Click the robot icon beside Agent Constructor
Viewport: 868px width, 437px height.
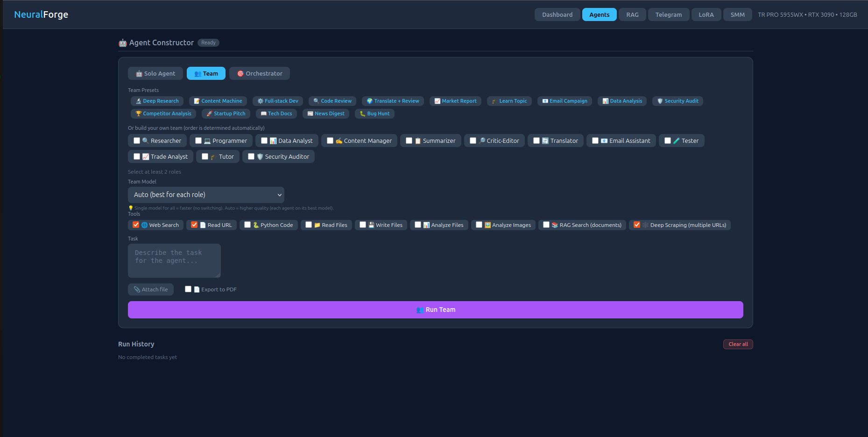(123, 43)
